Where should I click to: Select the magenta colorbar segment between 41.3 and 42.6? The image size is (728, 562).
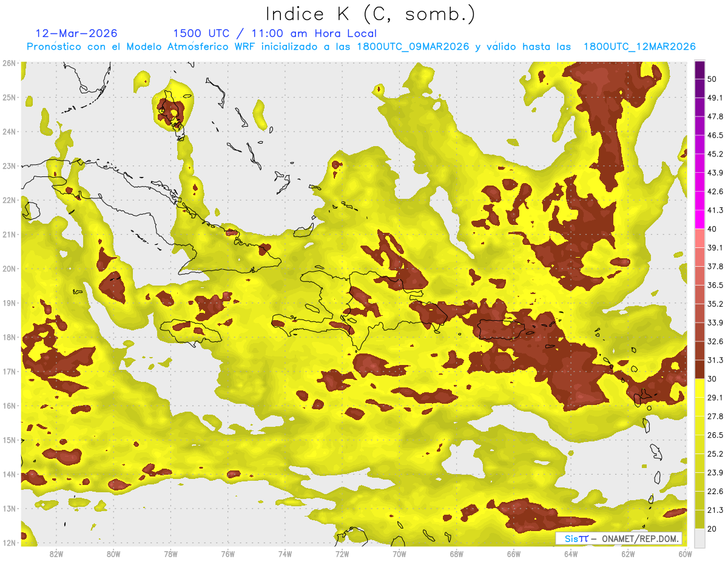(x=699, y=201)
